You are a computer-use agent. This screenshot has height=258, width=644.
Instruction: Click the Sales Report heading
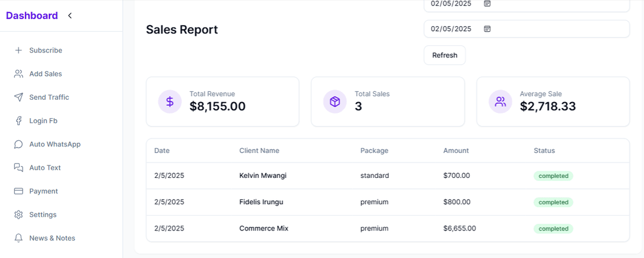[182, 30]
